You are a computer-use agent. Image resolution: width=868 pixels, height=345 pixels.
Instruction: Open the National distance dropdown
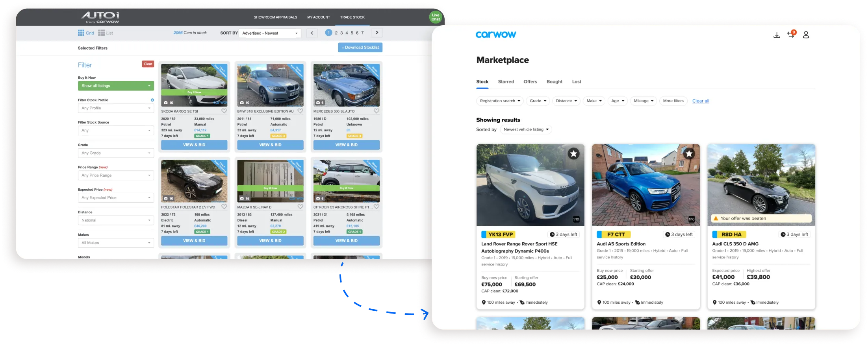pyautogui.click(x=116, y=220)
